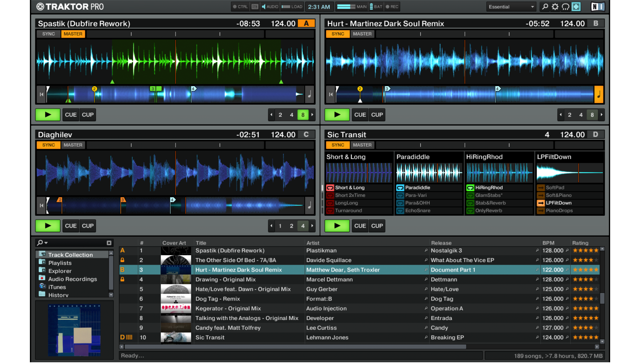Open the Essential layout dropdown
Screen dimensions: 639x364
[511, 7]
